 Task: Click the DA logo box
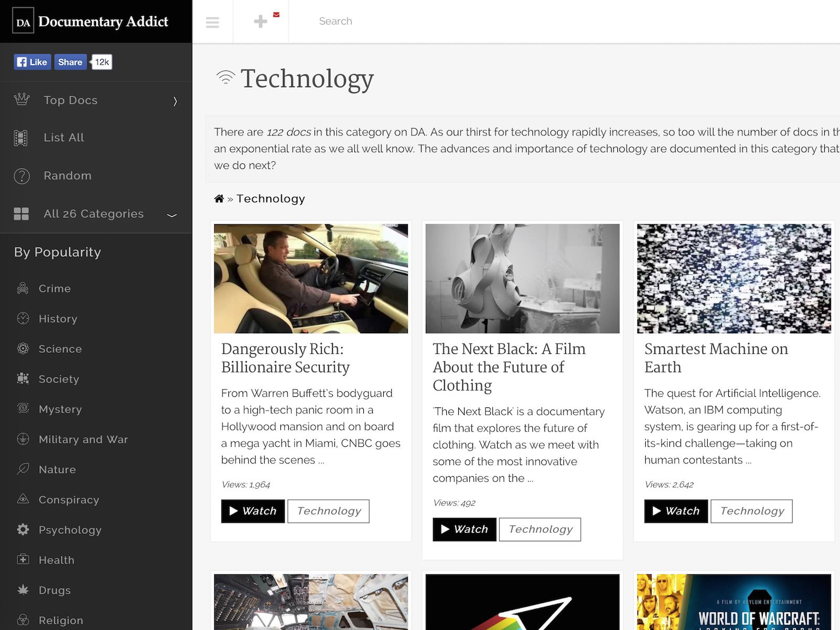[x=23, y=21]
